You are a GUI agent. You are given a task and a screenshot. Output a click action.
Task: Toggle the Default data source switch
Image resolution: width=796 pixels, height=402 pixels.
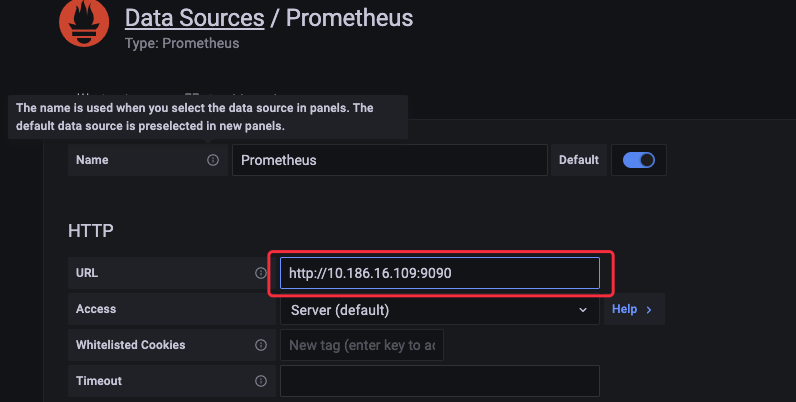pos(638,160)
